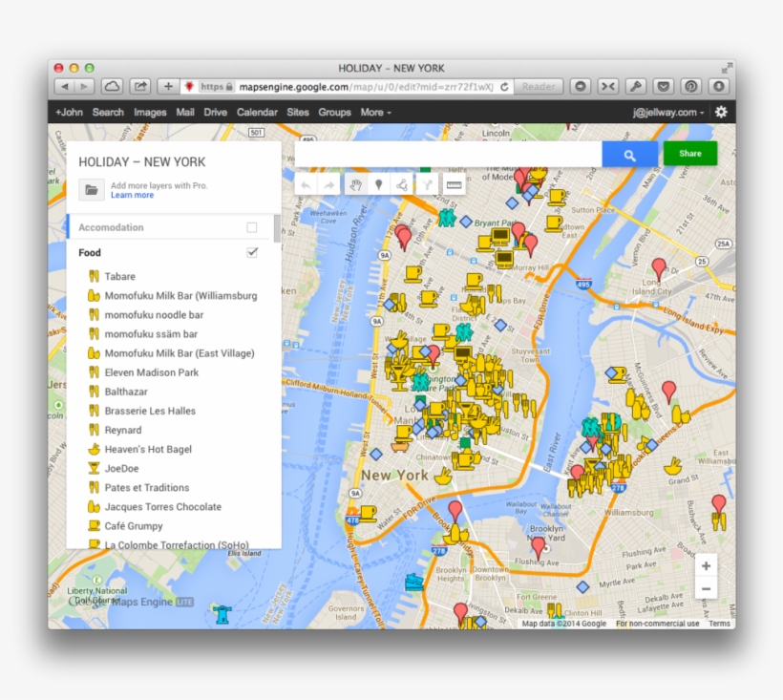Enter full screen with window arrows
Image resolution: width=783 pixels, height=700 pixels.
pyautogui.click(x=727, y=68)
